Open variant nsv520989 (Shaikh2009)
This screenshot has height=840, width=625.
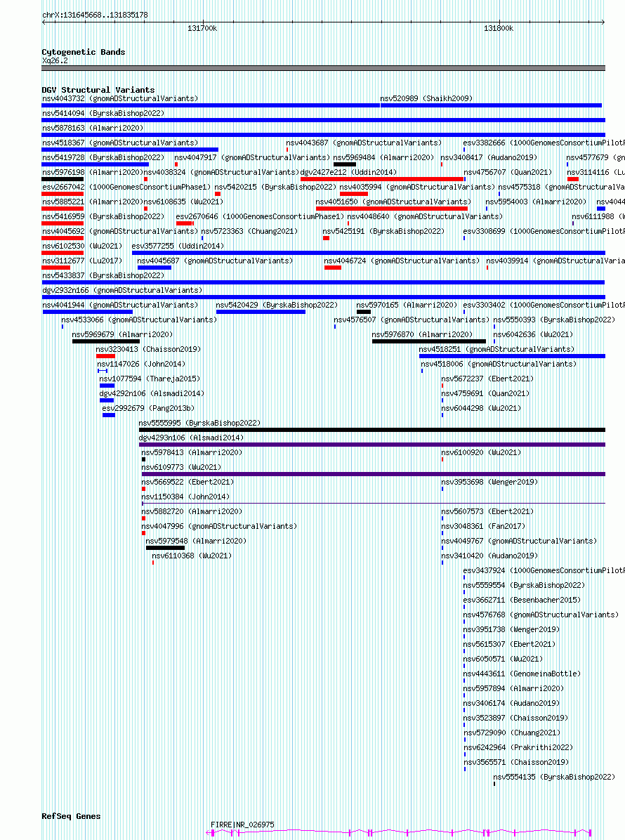[426, 98]
